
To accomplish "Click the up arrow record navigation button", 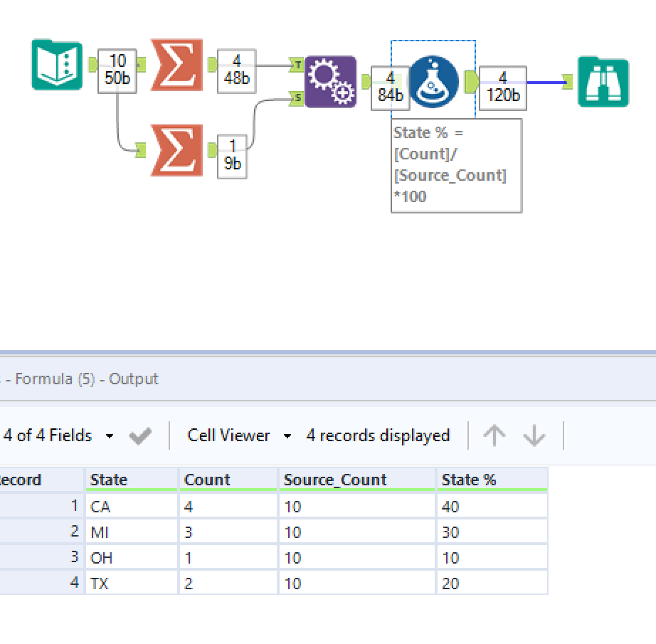I will 494,436.
